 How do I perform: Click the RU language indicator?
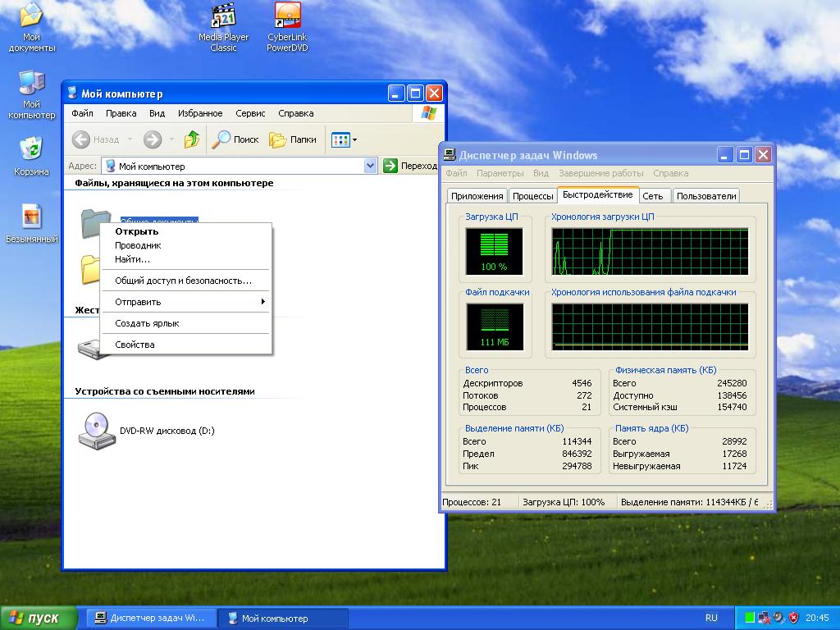tap(711, 618)
